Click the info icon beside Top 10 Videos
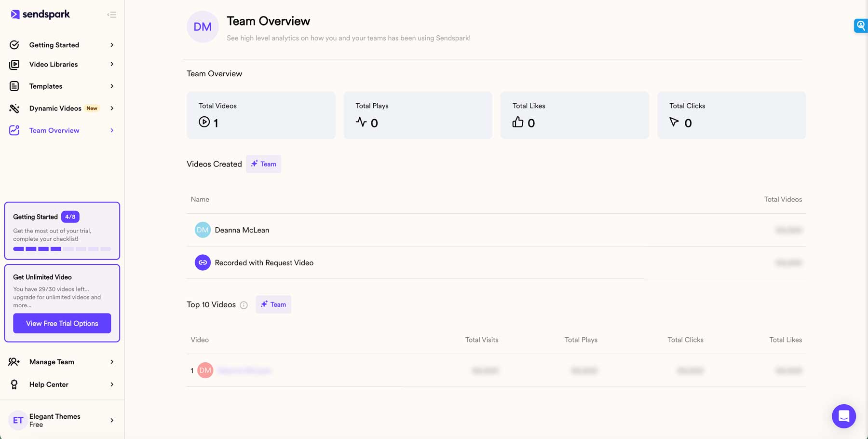 click(x=244, y=305)
